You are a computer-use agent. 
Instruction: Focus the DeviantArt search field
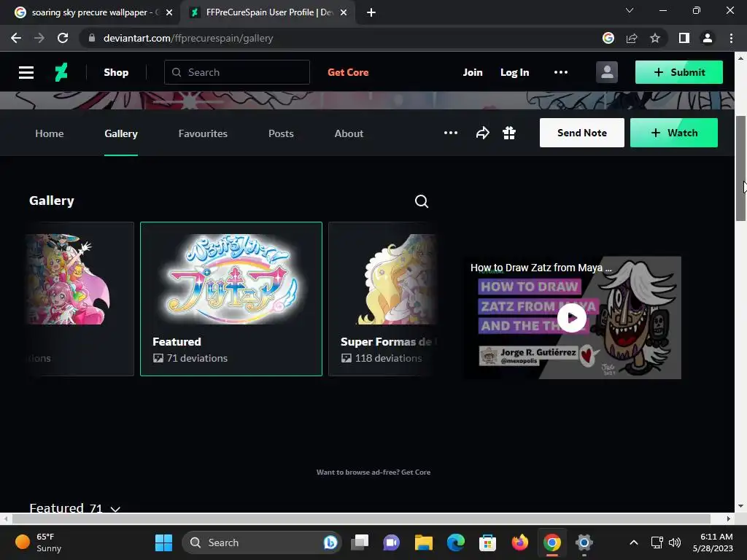pos(237,72)
